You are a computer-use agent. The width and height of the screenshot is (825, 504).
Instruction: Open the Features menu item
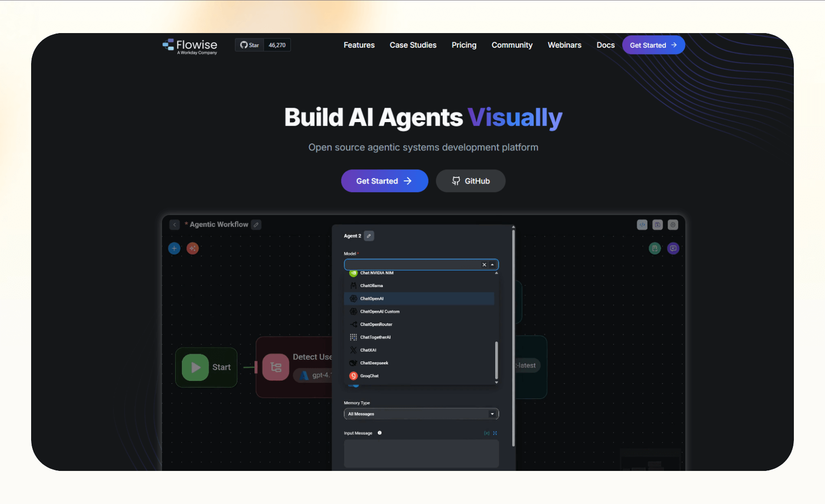pos(359,45)
